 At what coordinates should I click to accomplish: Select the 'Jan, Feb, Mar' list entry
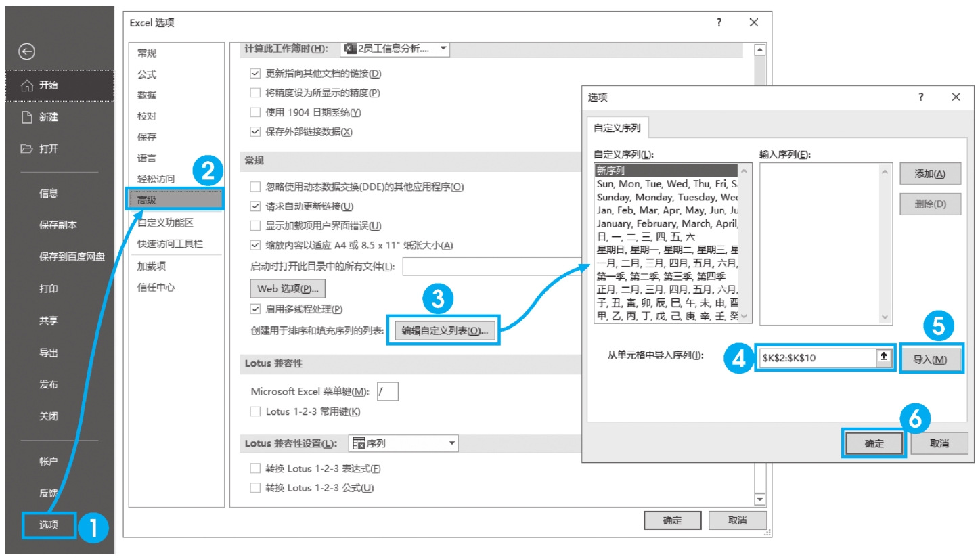coord(666,210)
